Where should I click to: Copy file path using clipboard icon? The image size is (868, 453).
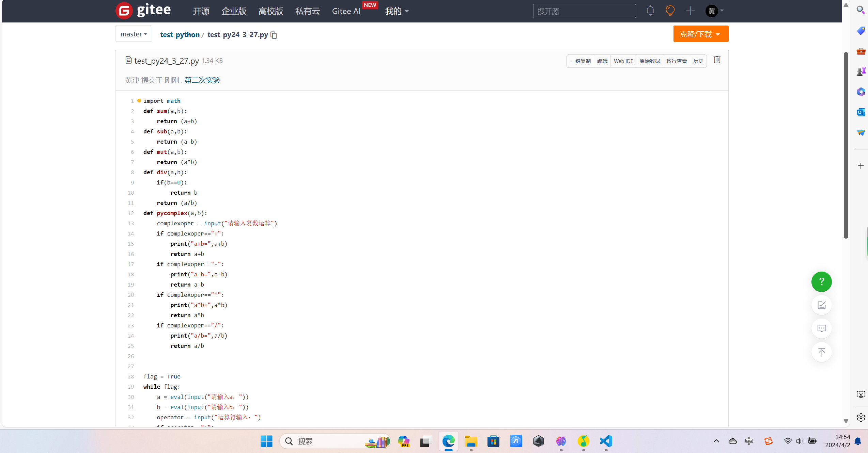[x=274, y=35]
